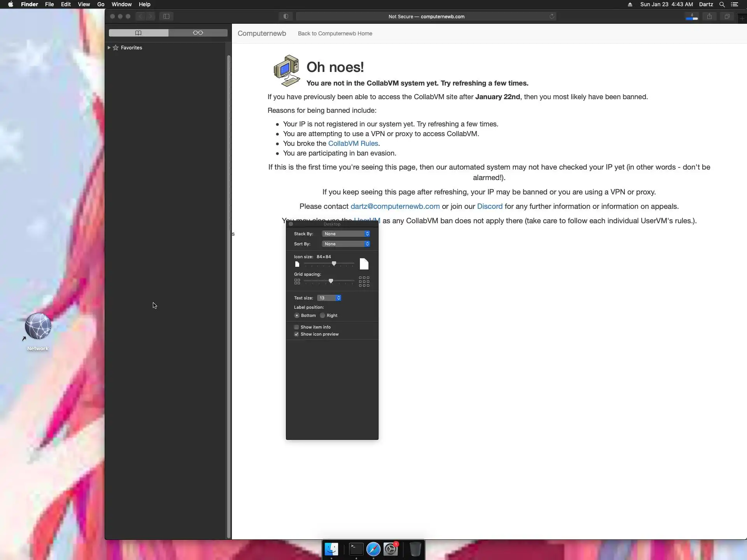Click the reload page icon in address bar
Image resolution: width=747 pixels, height=560 pixels.
tap(552, 16)
